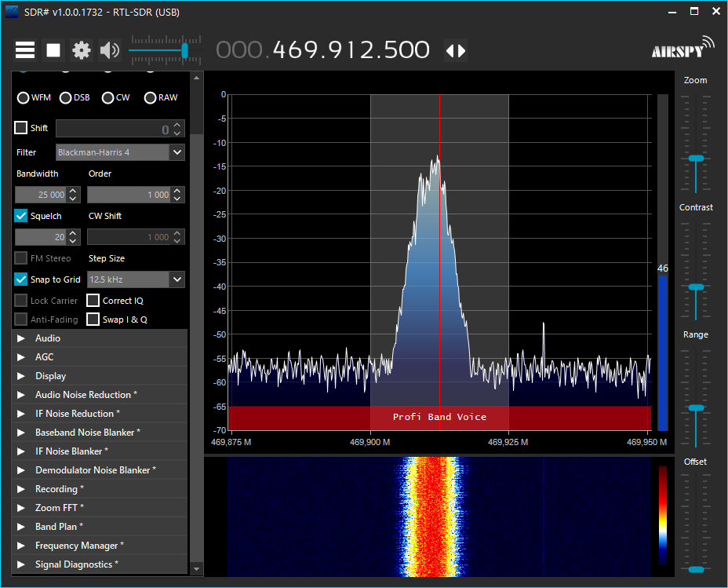728x588 pixels.
Task: Open the Step Size dropdown
Action: click(x=177, y=279)
